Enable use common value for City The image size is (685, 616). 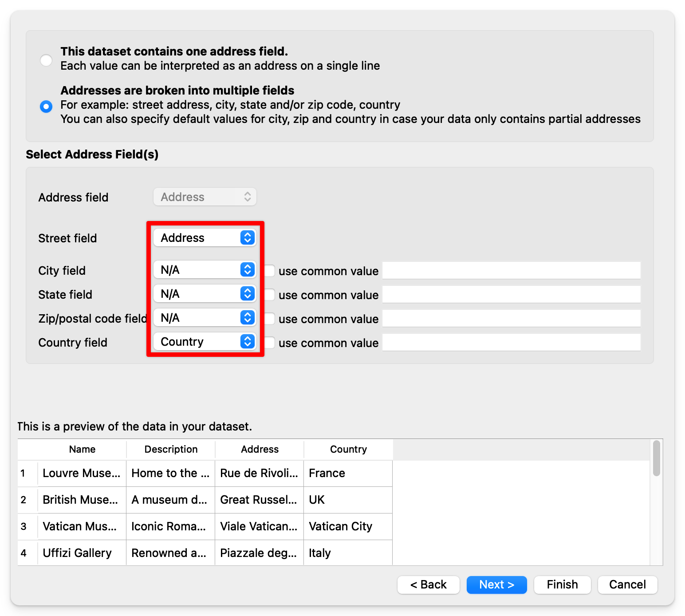click(x=270, y=271)
